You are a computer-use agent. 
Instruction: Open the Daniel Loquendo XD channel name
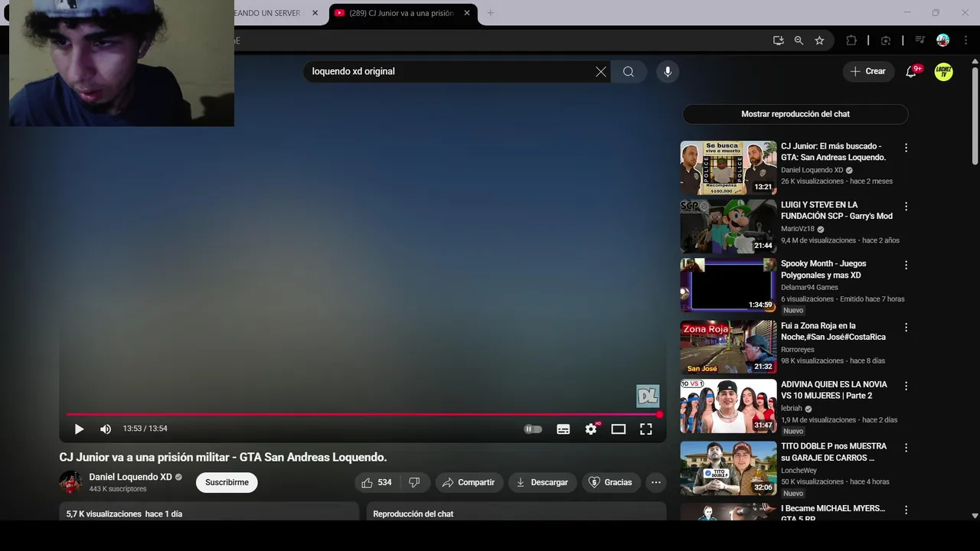pos(130,477)
